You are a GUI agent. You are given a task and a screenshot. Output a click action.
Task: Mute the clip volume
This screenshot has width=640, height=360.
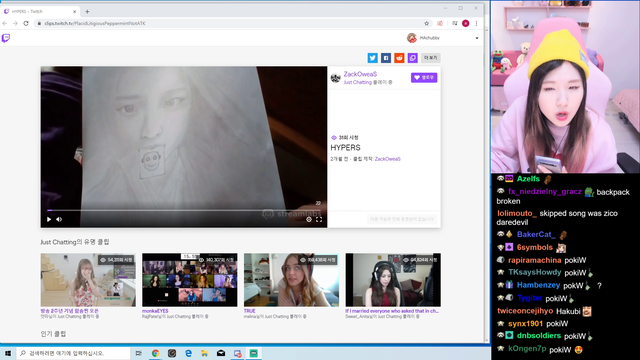[x=59, y=219]
